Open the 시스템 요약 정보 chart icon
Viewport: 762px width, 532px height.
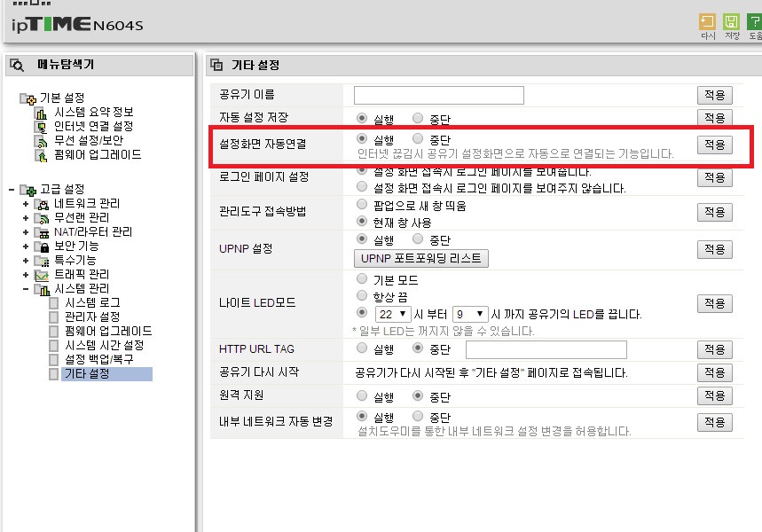pyautogui.click(x=42, y=113)
